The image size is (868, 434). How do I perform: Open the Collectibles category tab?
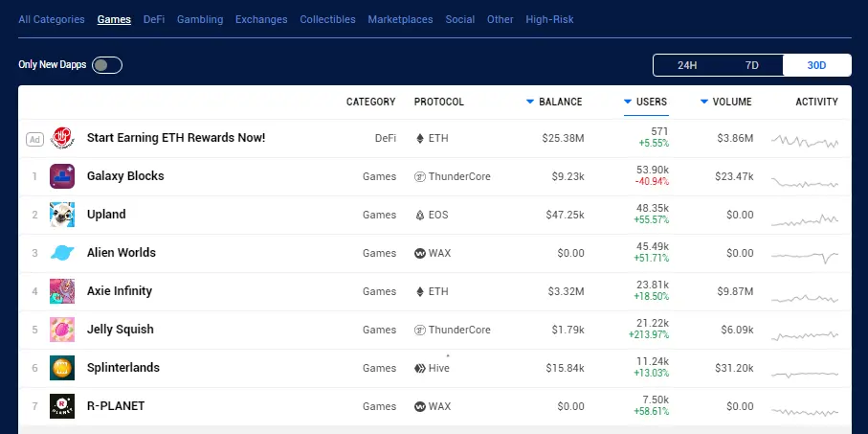327,19
